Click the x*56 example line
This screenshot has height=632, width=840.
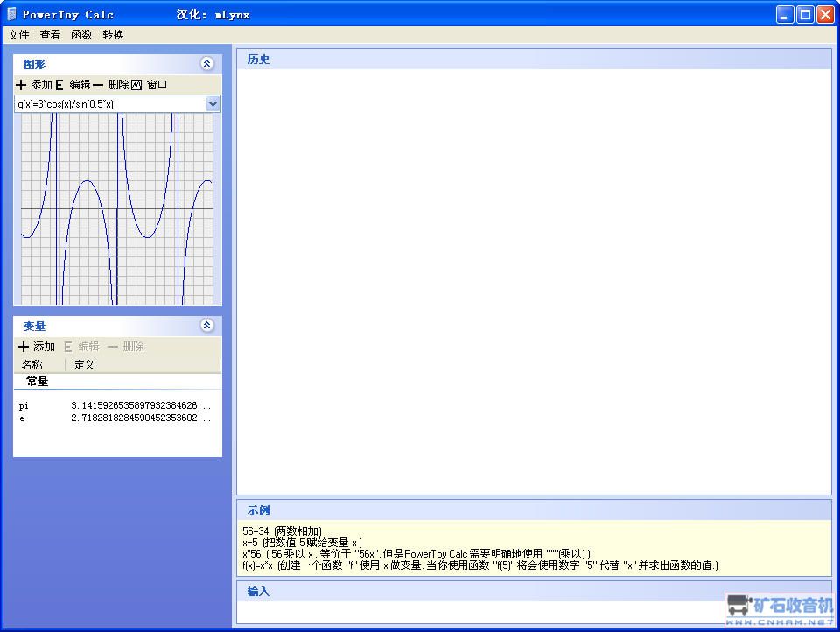(x=416, y=554)
